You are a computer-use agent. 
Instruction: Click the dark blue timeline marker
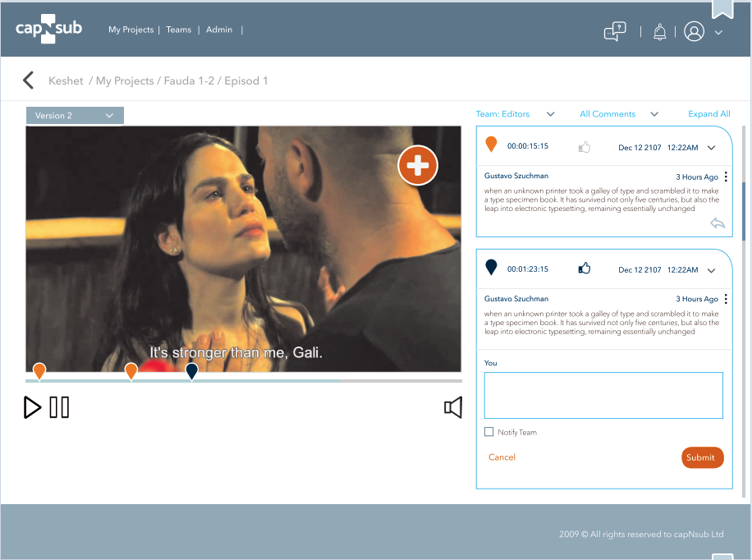(191, 371)
